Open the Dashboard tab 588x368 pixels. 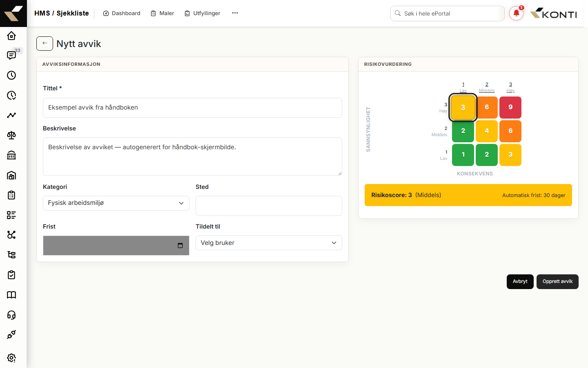122,13
